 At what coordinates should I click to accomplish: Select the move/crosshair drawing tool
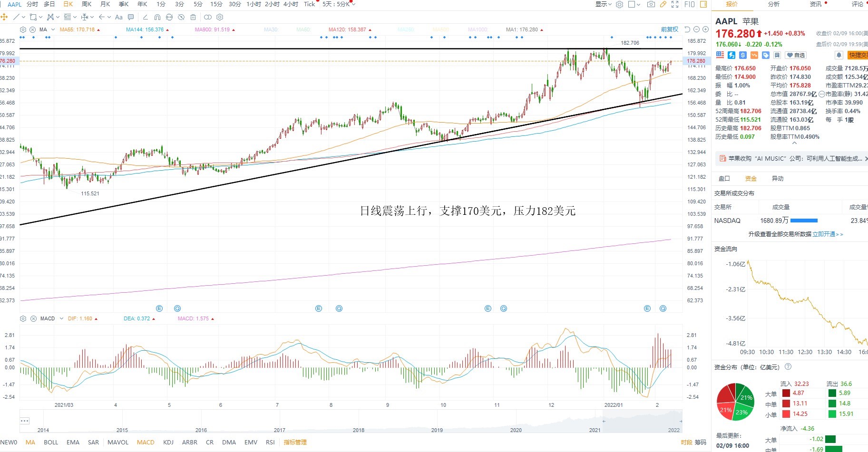coord(4,17)
